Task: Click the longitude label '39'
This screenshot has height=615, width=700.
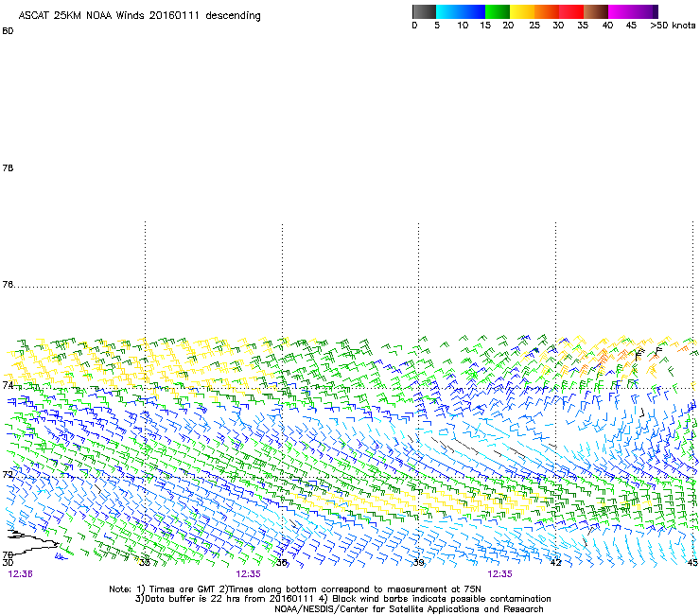Action: coord(418,562)
